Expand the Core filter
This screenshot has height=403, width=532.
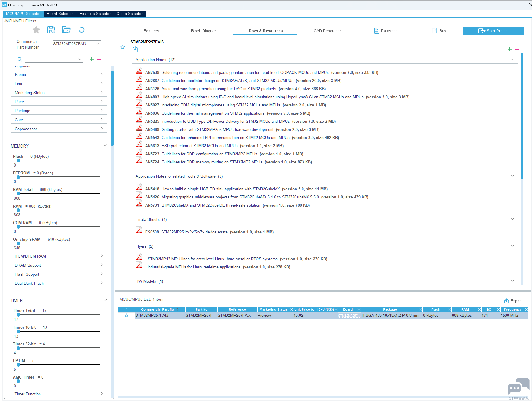tap(59, 120)
